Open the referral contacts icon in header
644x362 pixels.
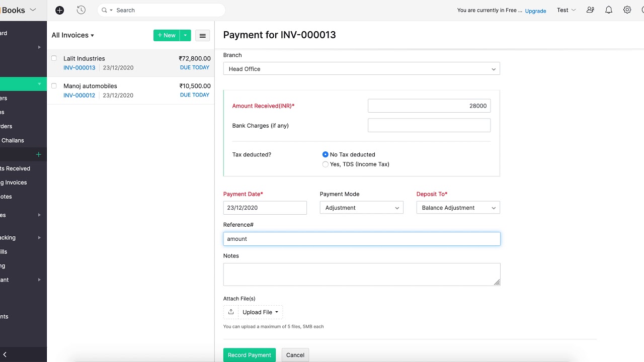pyautogui.click(x=590, y=10)
